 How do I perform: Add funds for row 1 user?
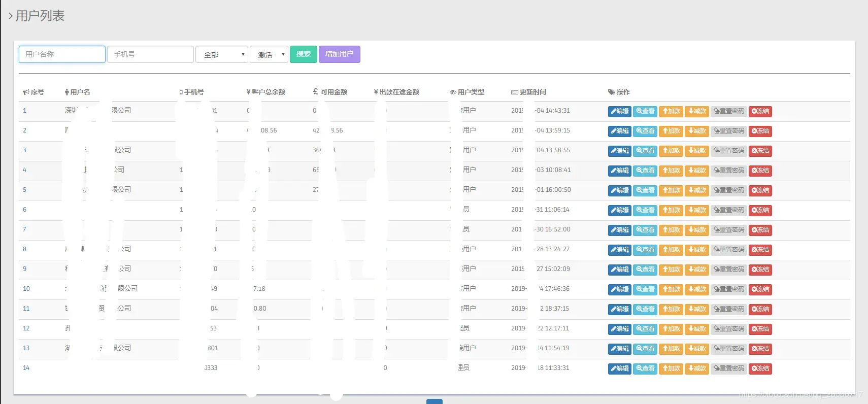point(671,111)
